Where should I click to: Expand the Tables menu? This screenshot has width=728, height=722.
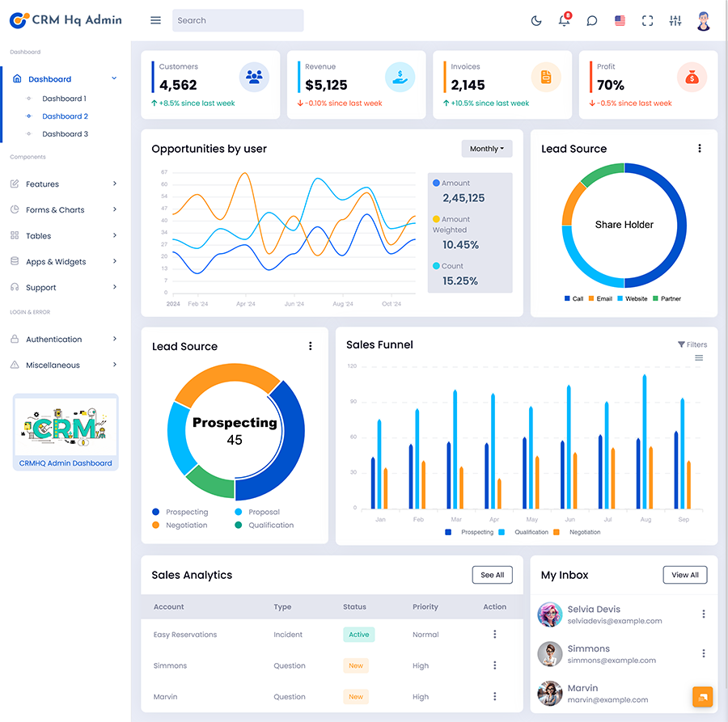click(x=64, y=236)
